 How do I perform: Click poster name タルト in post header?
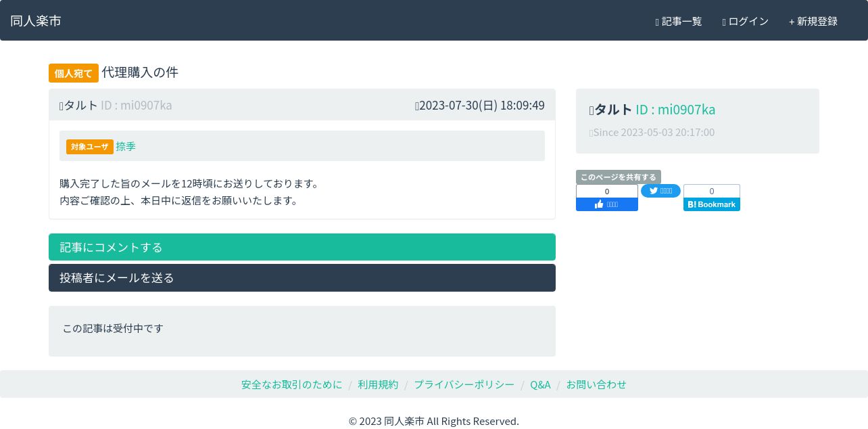(x=80, y=105)
